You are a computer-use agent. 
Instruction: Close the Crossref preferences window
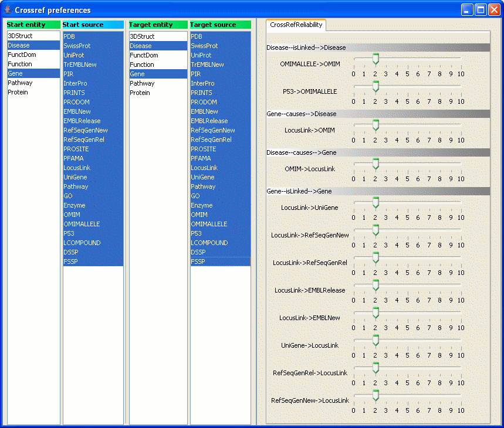coord(494,9)
